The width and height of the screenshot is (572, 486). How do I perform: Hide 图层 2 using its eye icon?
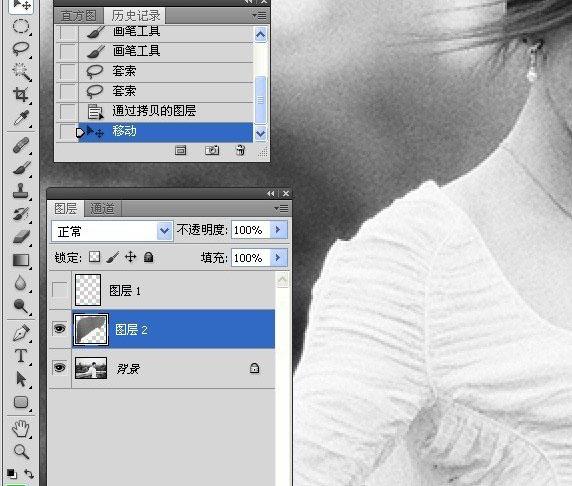[x=59, y=329]
